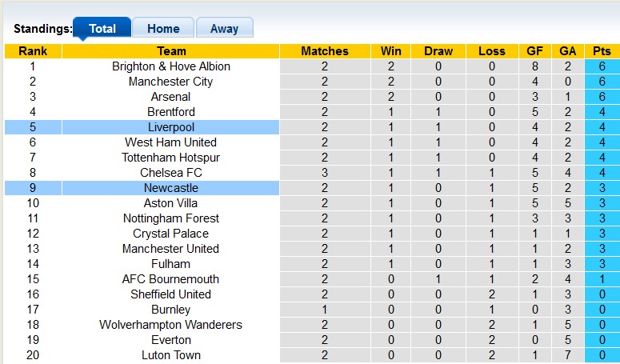Click the Matches column header
This screenshot has width=620, height=364.
click(325, 51)
